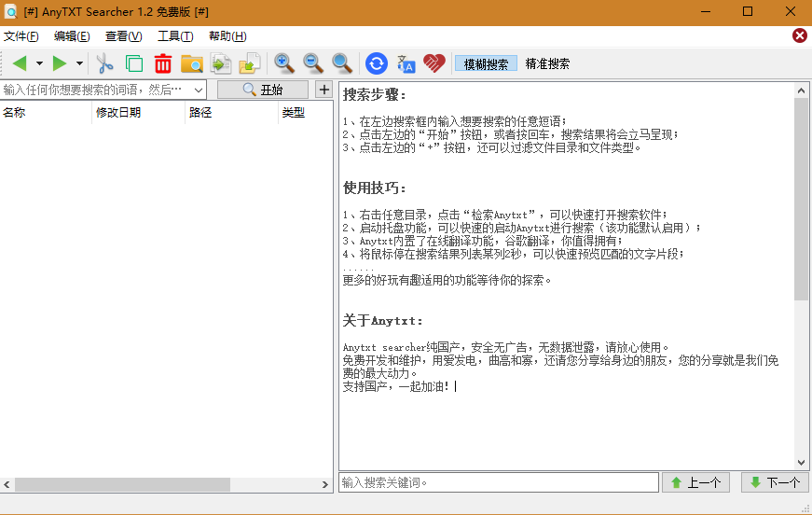Open the 查看(V) menu
812x515 pixels.
123,36
